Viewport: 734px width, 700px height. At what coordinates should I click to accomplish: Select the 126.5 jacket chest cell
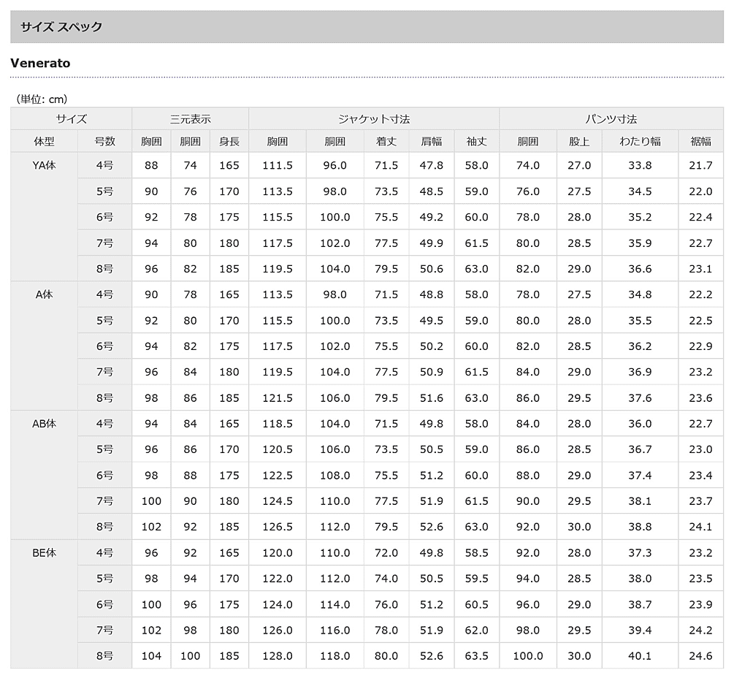(x=277, y=527)
